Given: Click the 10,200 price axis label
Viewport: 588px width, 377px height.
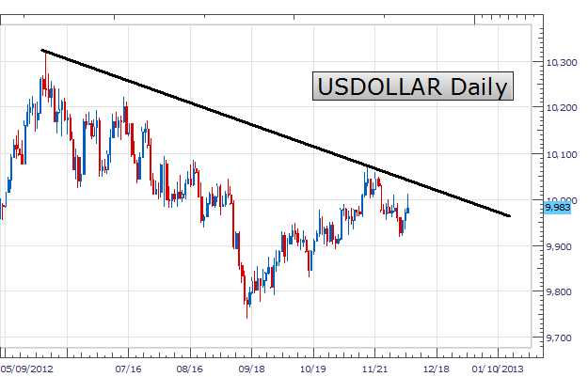Looking at the screenshot, I should [562, 108].
